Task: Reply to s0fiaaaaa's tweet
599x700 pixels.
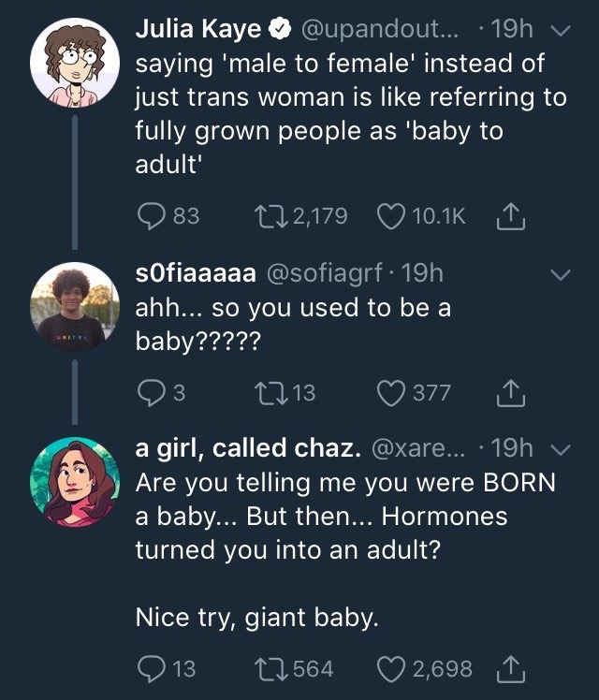Action: pyautogui.click(x=152, y=394)
